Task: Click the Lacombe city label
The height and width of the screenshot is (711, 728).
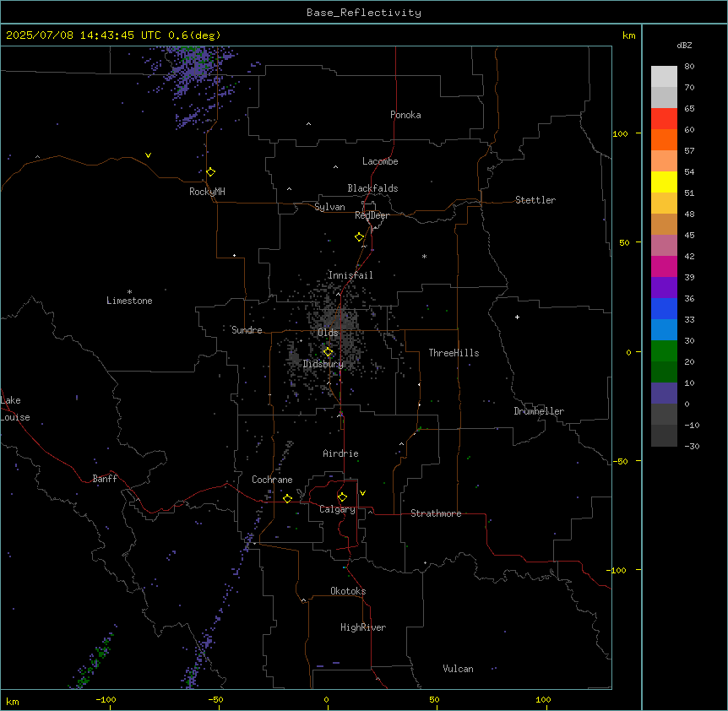Action: tap(380, 161)
